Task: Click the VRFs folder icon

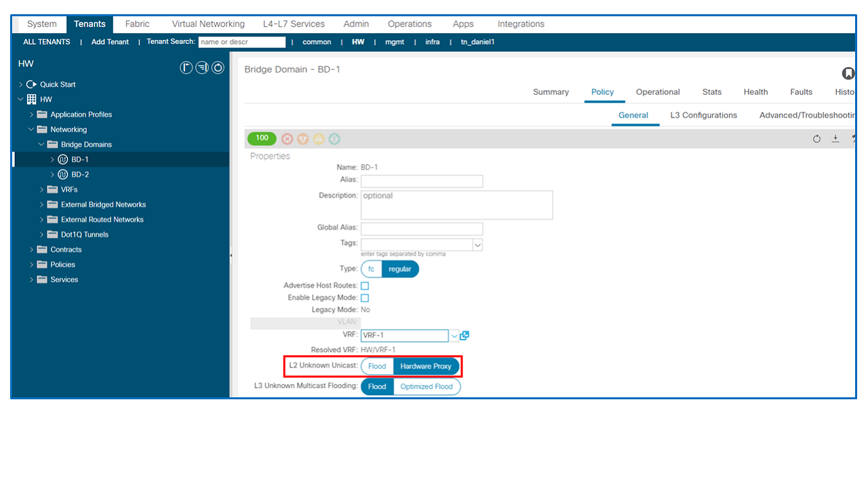Action: [52, 190]
